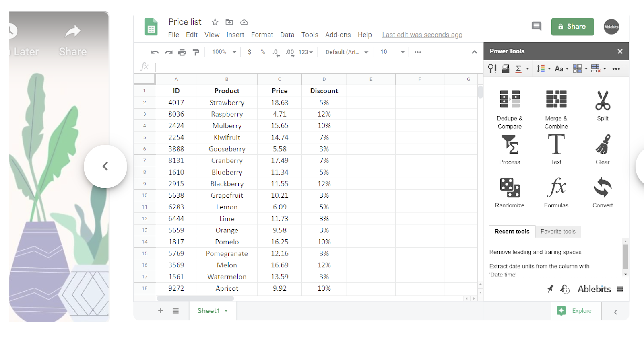Open the zoom 100% dropdown
644x343 pixels.
[x=224, y=52]
